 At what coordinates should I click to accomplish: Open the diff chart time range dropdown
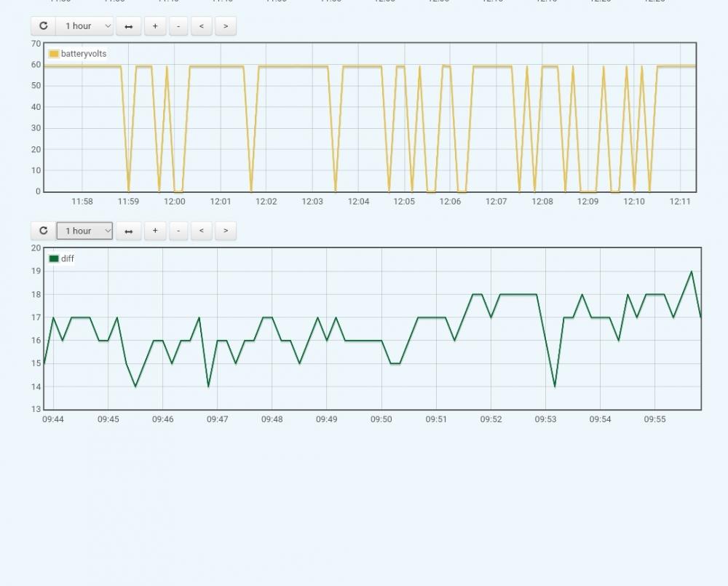tap(84, 231)
